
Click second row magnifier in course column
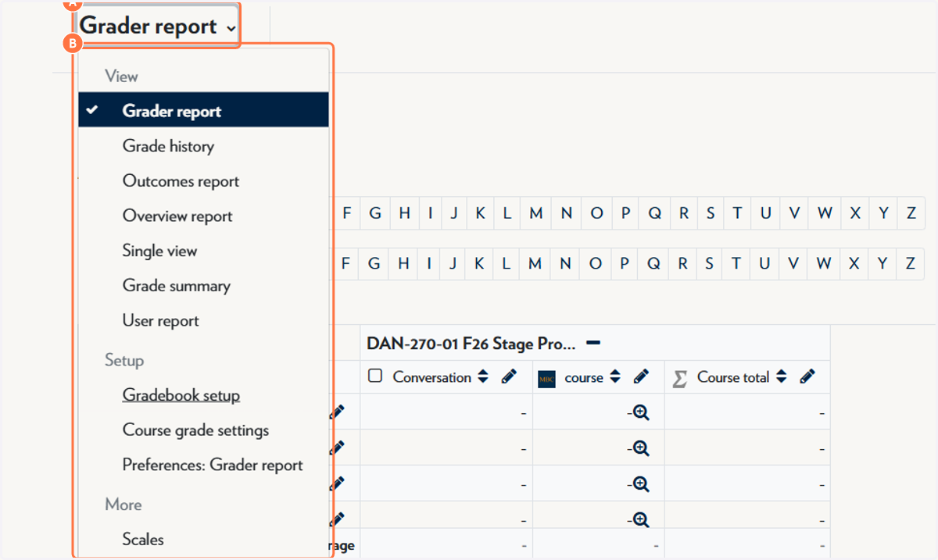(x=641, y=448)
